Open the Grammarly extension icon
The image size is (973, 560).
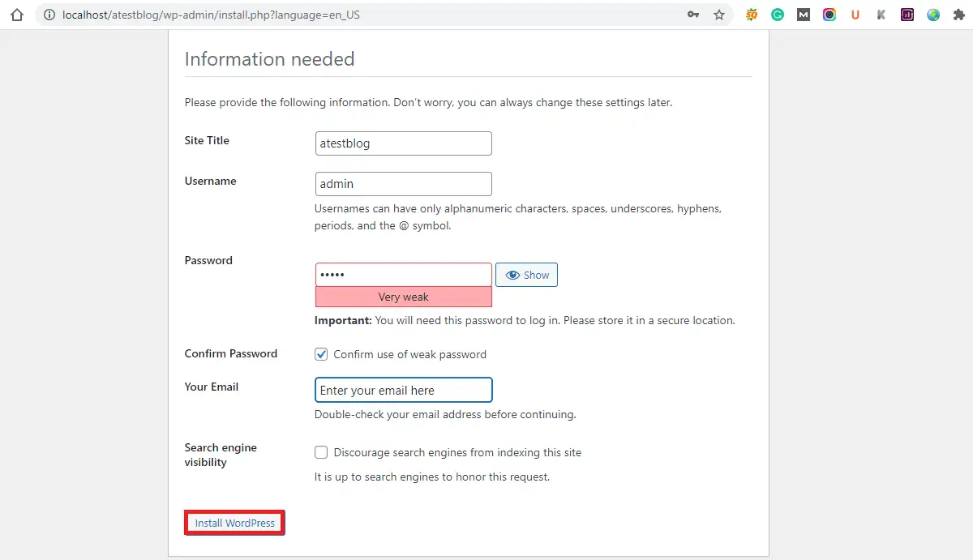778,15
